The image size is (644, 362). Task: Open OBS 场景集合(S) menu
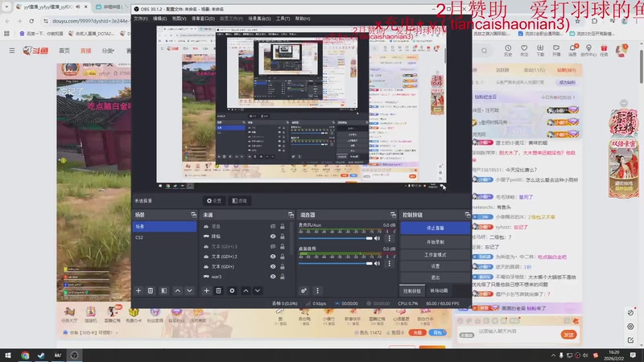(x=259, y=19)
